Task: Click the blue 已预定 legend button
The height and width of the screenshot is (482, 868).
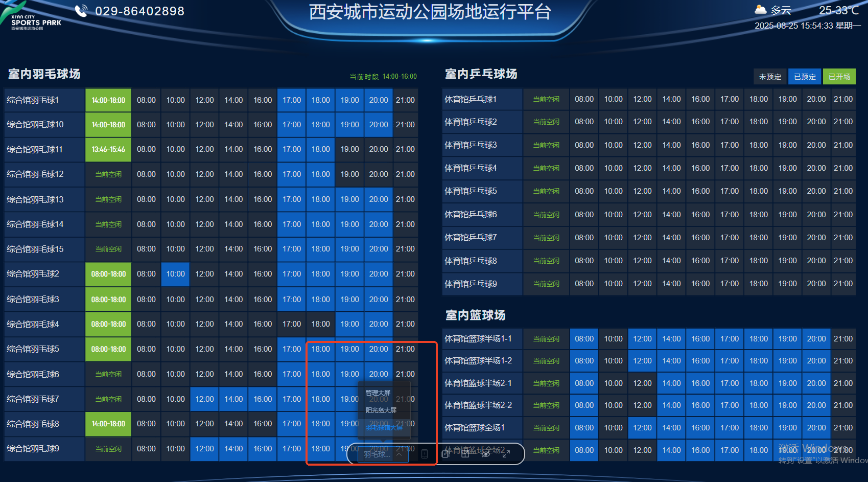Action: click(x=805, y=77)
